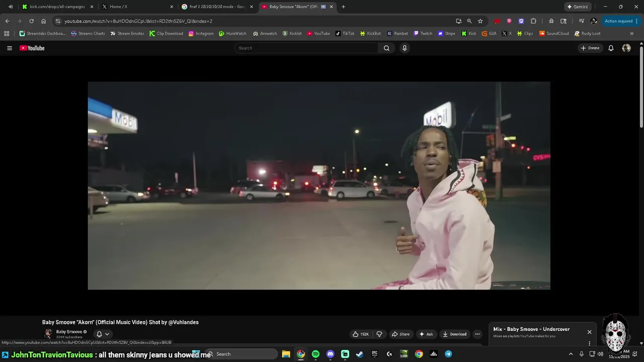Reload the page with the refresh icon

coord(31,21)
